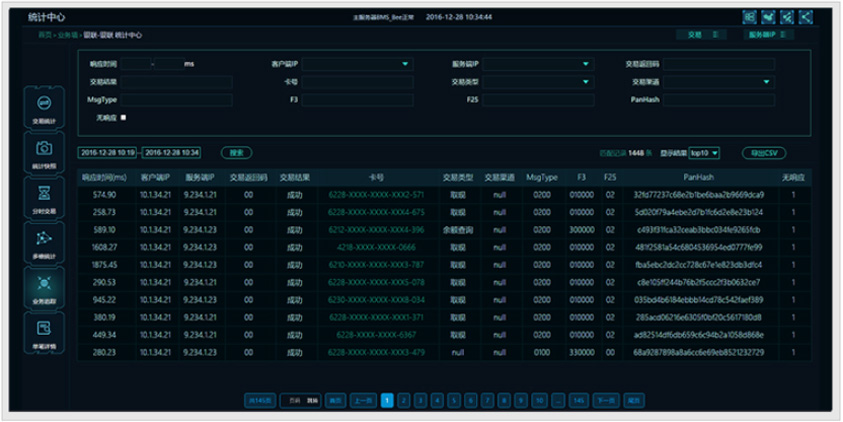The height and width of the screenshot is (422, 843).
Task: Open the top10 display results dropdown
Action: (x=704, y=153)
